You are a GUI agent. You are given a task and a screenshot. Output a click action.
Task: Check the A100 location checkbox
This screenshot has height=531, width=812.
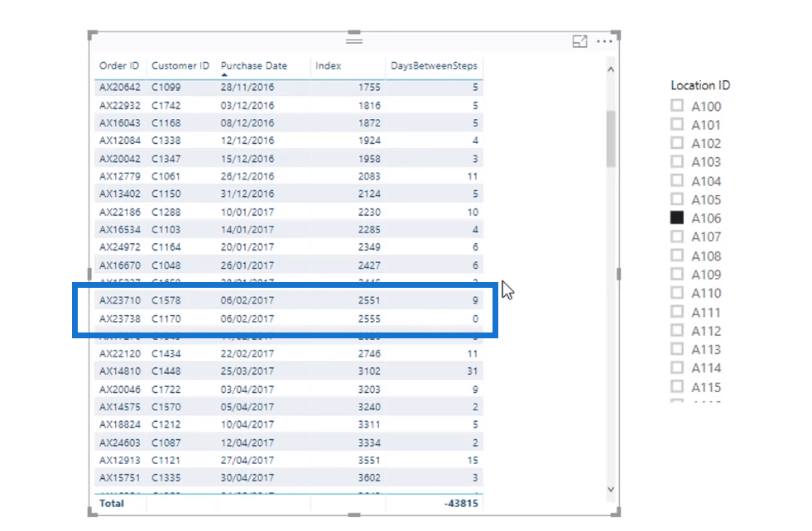pyautogui.click(x=677, y=106)
